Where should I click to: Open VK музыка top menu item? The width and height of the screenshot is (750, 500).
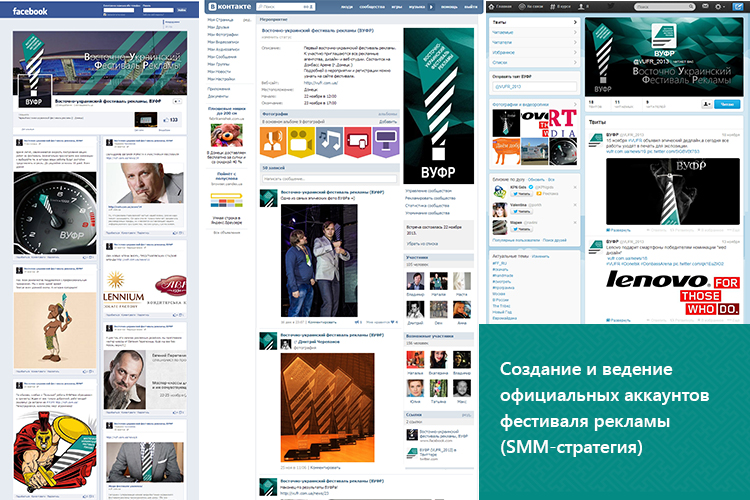pos(417,7)
